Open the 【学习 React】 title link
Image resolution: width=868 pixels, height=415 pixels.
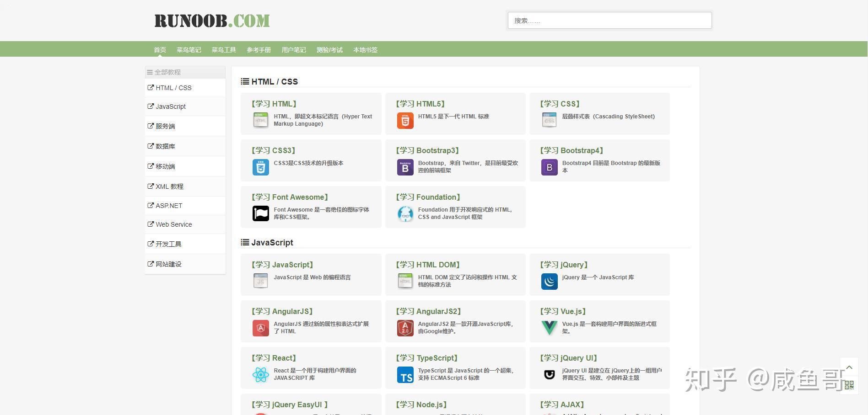[x=274, y=358]
